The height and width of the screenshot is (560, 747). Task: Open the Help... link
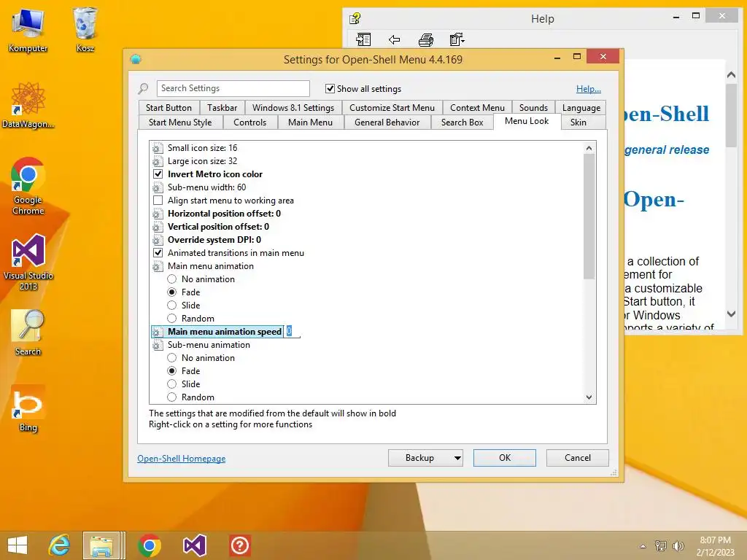click(x=589, y=89)
